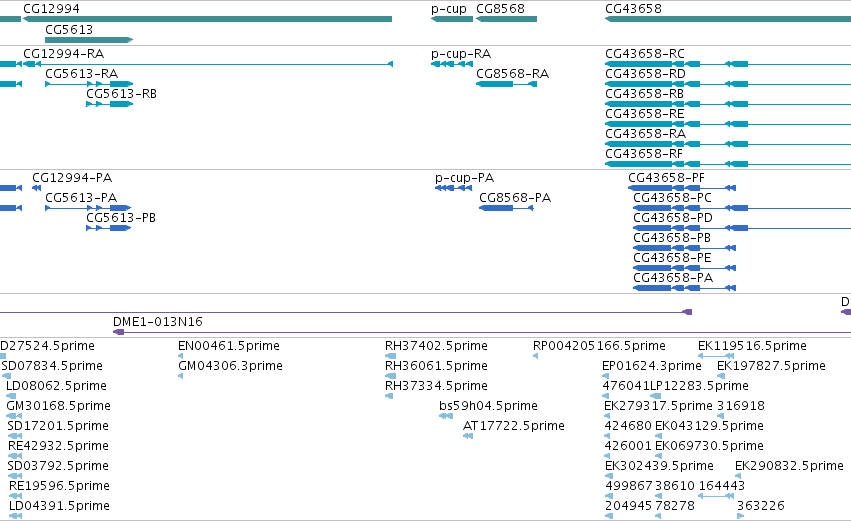Select transcript CG43658-RE
This screenshot has width=851, height=521.
coord(645,114)
